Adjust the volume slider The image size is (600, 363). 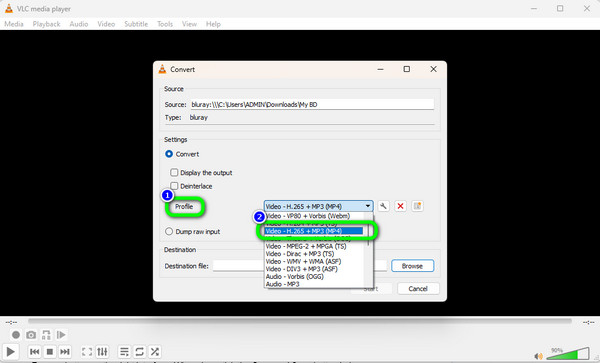click(x=568, y=353)
